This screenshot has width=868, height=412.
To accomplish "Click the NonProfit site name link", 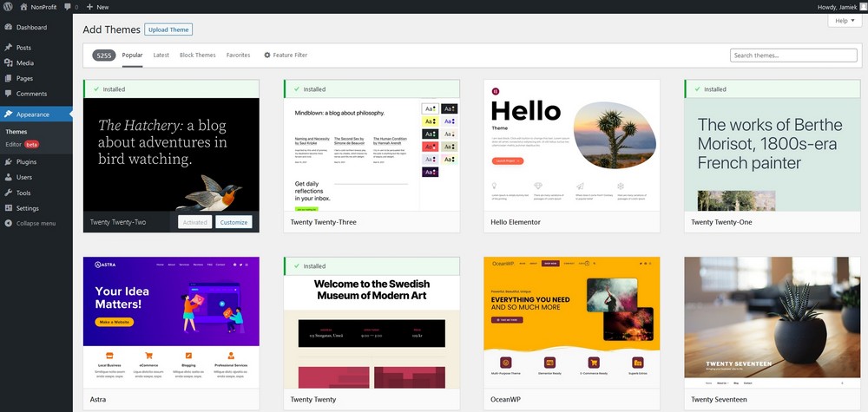I will 45,7.
